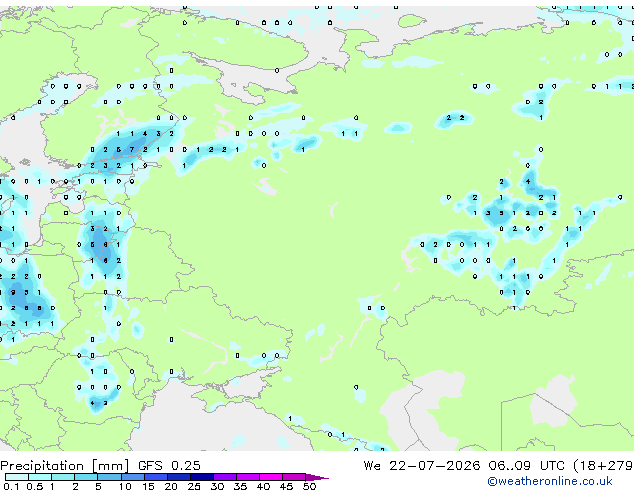
Task: Click the legend label '25'
Action: point(194,486)
